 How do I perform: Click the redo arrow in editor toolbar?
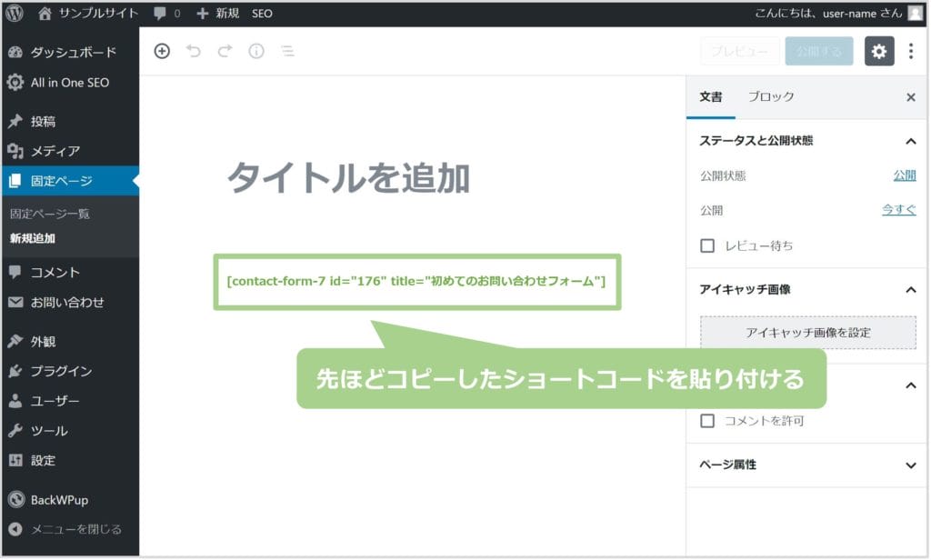point(225,52)
